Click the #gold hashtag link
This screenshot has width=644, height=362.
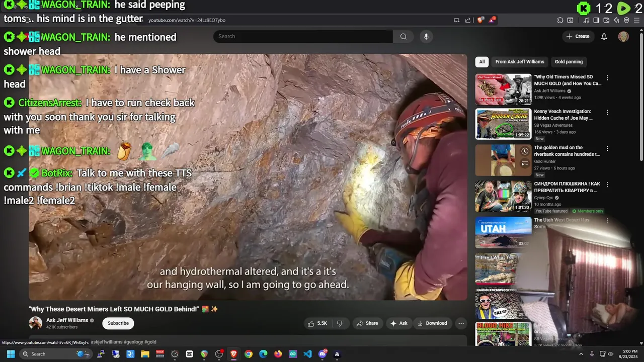[150, 342]
